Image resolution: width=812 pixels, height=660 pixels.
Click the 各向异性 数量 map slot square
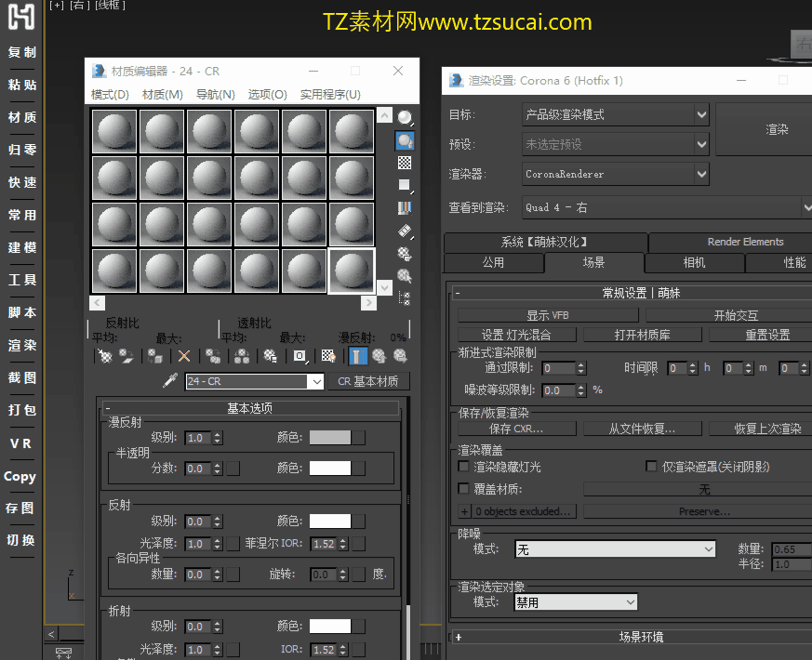click(x=233, y=574)
